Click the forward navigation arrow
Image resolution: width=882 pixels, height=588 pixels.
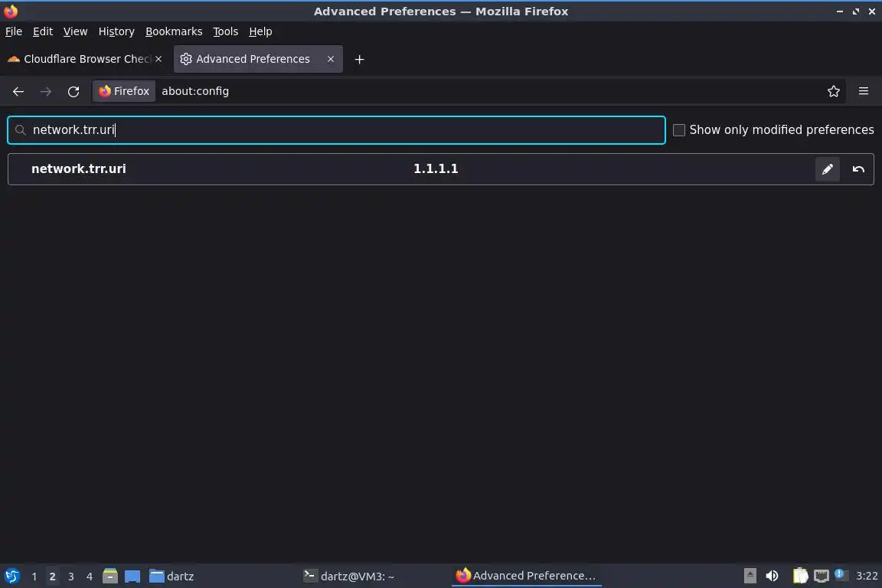pos(46,91)
